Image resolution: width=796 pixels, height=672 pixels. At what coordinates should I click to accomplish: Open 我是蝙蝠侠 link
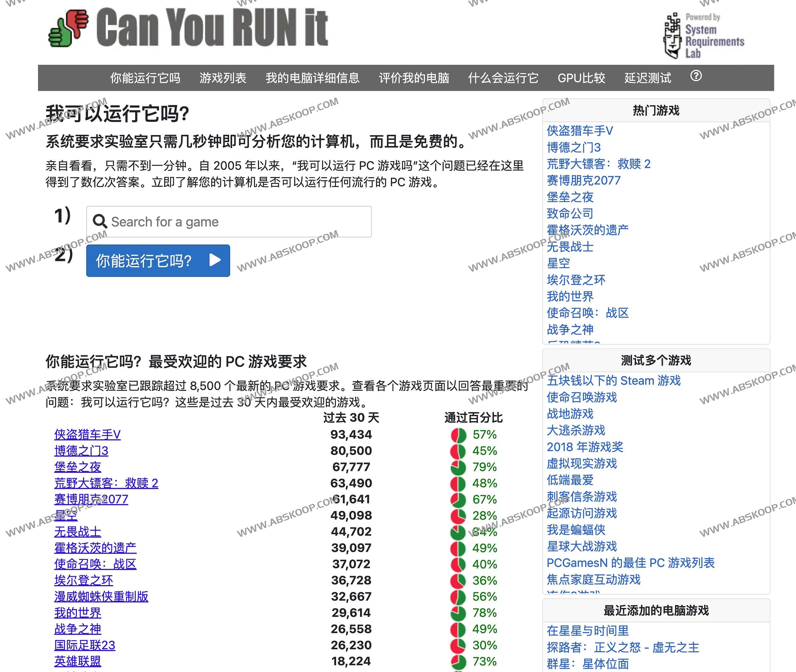(576, 529)
